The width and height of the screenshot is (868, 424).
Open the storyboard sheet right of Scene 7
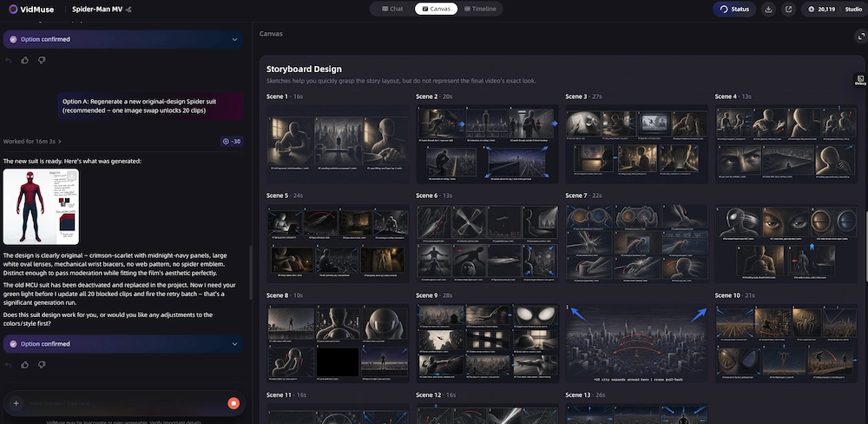pos(786,244)
